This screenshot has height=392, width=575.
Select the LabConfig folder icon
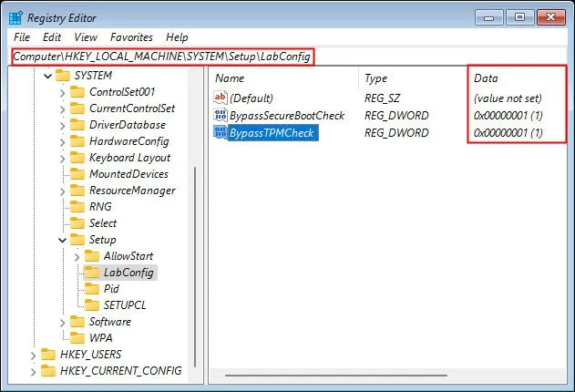[x=91, y=273]
